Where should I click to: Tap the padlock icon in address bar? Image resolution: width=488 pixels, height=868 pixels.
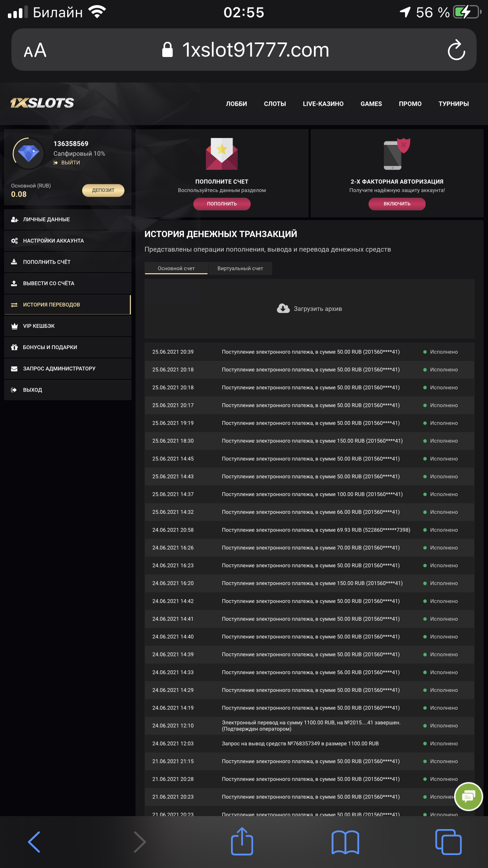(167, 50)
